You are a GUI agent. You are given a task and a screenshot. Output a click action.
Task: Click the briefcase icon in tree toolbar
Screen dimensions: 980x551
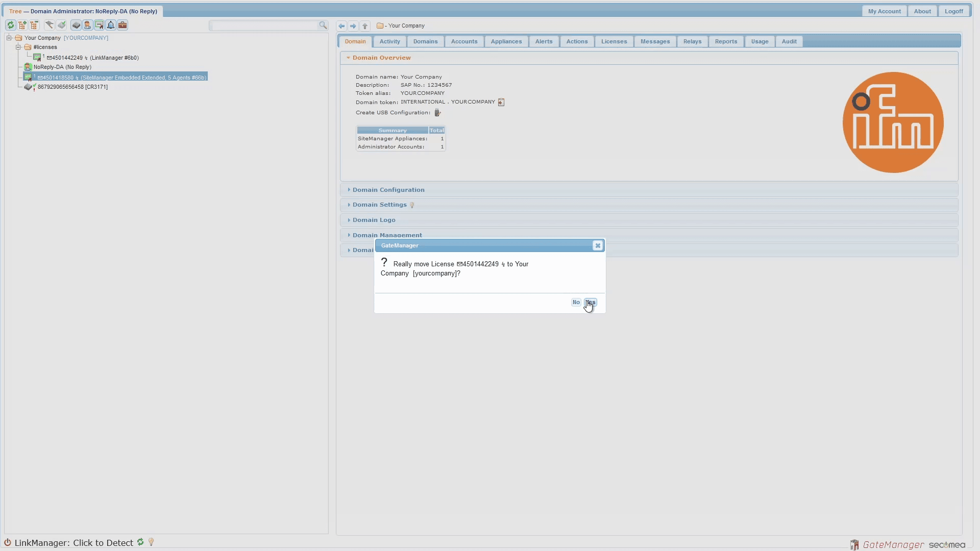pyautogui.click(x=122, y=25)
